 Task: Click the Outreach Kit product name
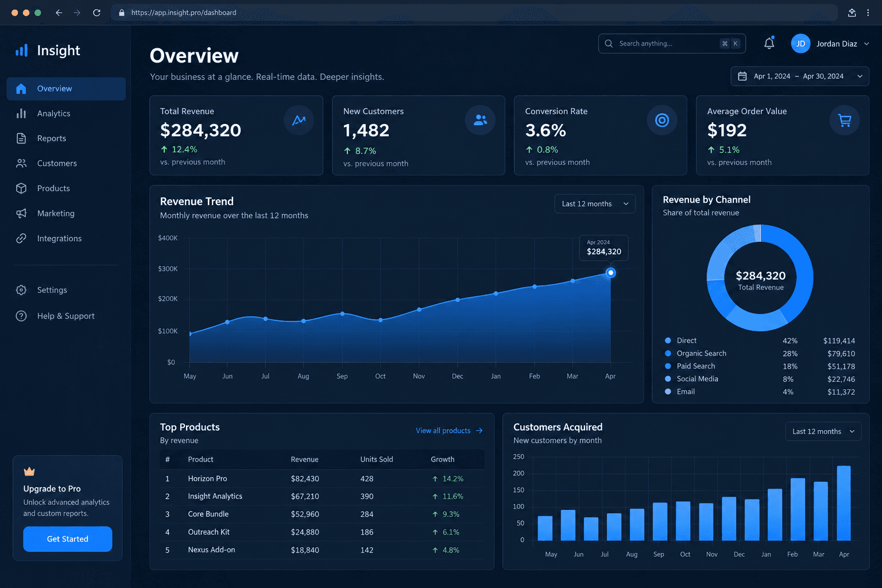[x=209, y=532]
